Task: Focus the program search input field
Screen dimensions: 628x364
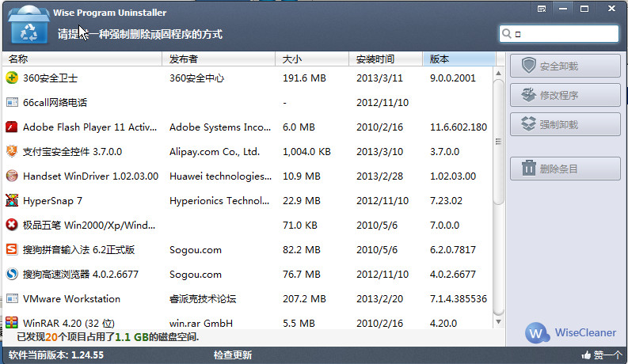Action: 559,33
